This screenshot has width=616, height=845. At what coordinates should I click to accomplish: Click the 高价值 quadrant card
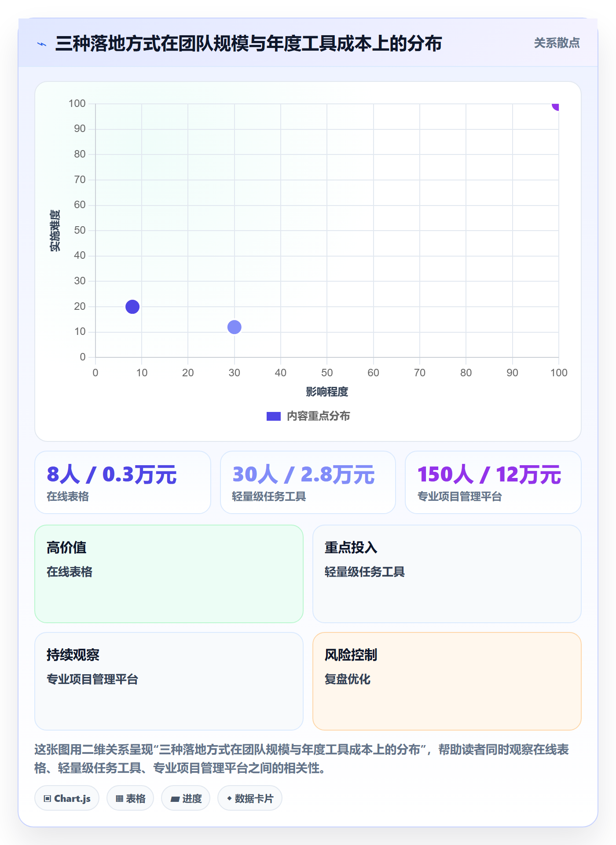pos(169,574)
